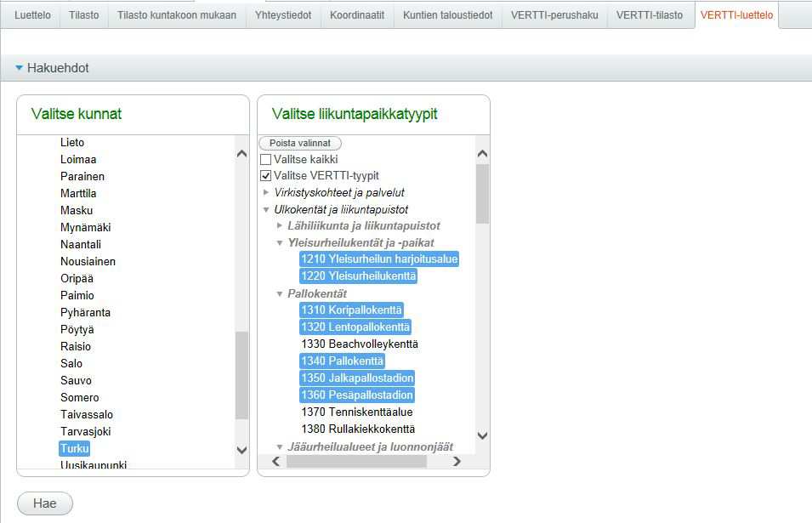Deselect 1360 Pesäpallostadion
This screenshot has width=812, height=523.
[x=357, y=395]
